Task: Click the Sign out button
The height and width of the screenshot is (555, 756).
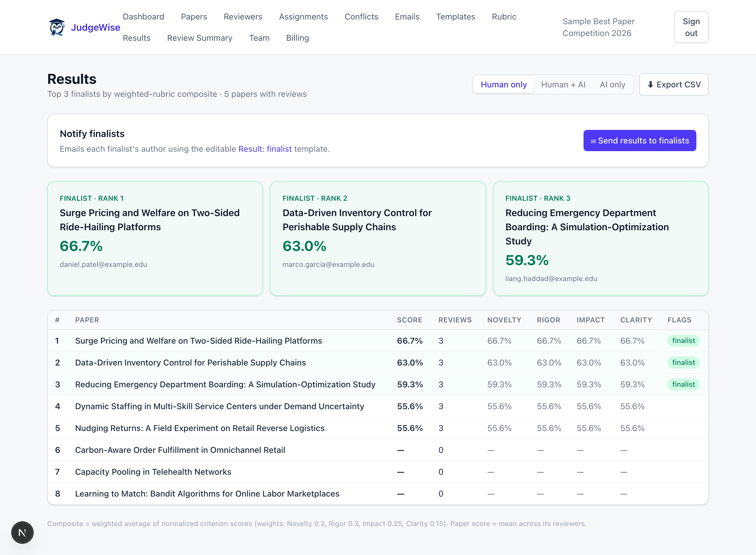Action: click(x=691, y=27)
